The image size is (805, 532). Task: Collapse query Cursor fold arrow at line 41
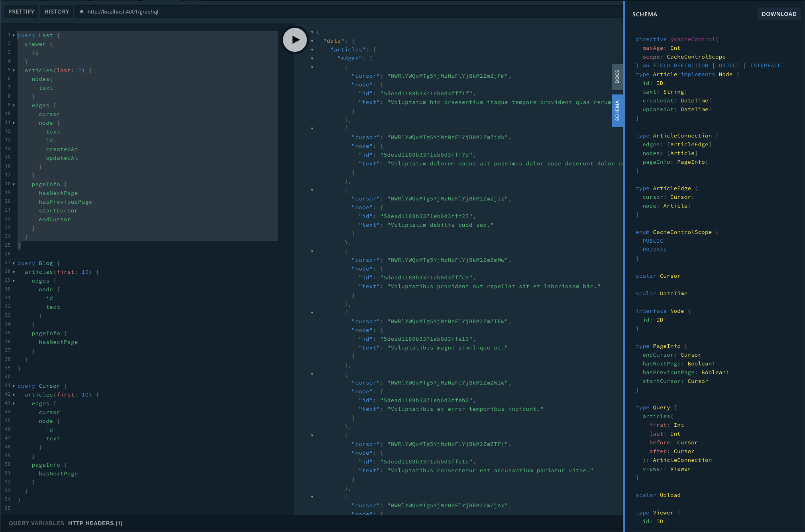pyautogui.click(x=14, y=386)
